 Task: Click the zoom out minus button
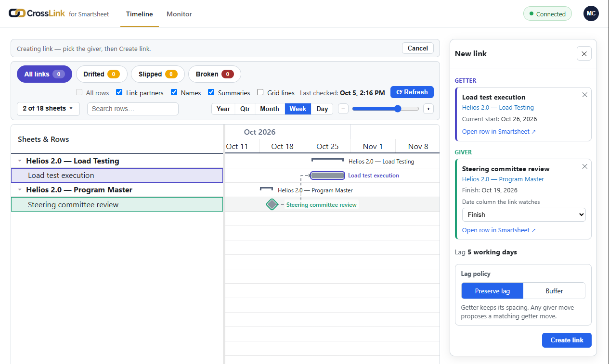click(343, 109)
